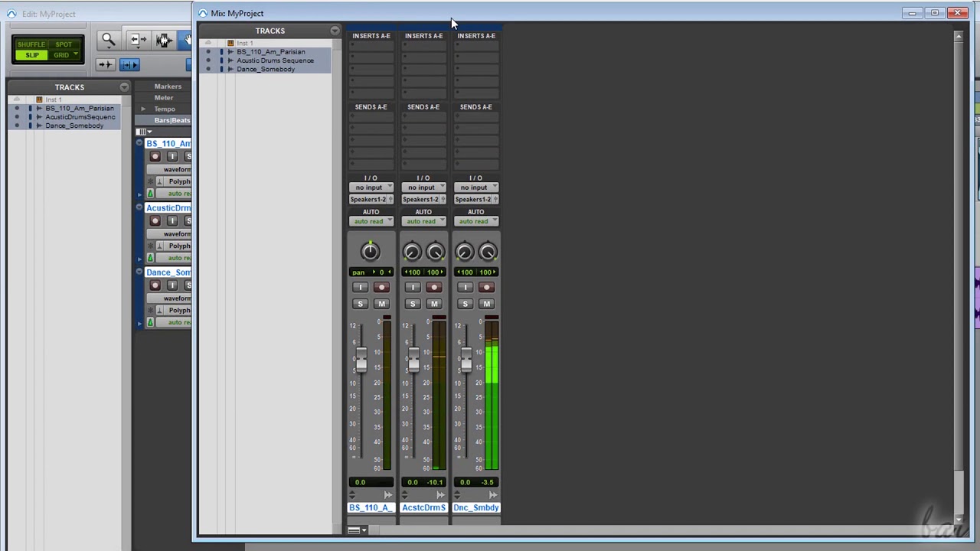Click the Meter ruler label
The width and height of the screenshot is (980, 551).
(164, 98)
